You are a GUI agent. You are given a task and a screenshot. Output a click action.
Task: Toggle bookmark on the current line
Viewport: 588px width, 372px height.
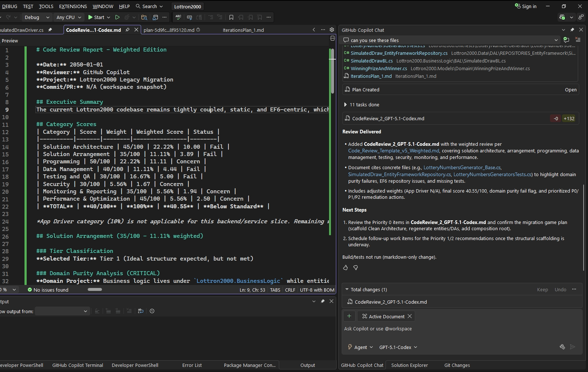231,17
